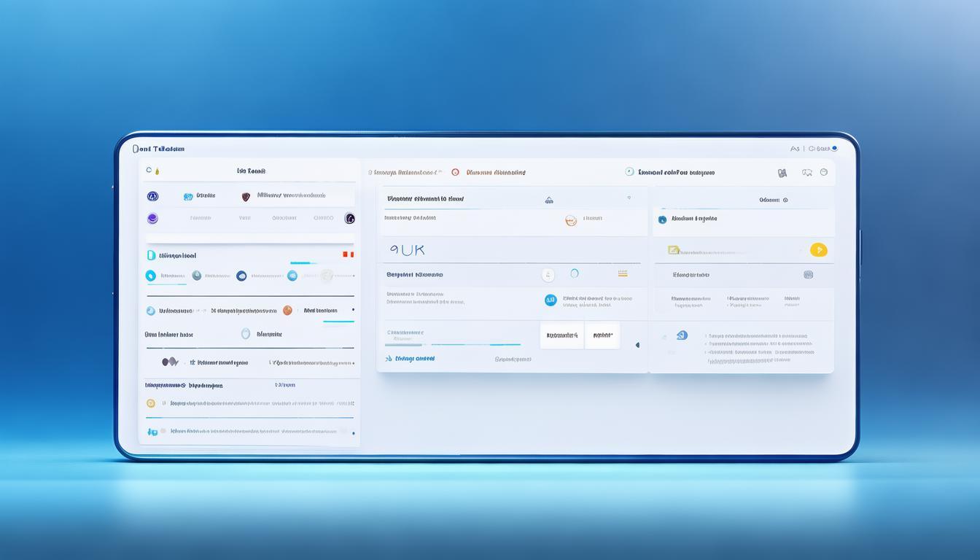Click the solid blue circular badge in center panel
The height and width of the screenshot is (560, 980).
pos(551,300)
